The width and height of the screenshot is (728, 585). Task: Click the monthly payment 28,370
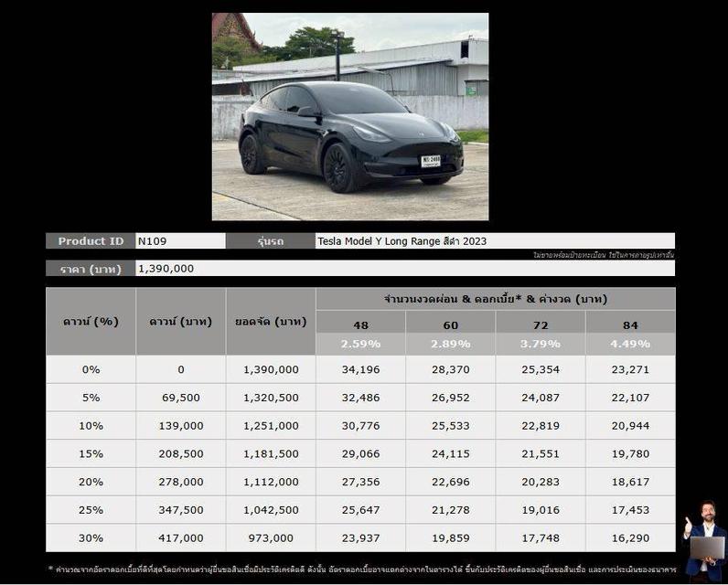[450, 370]
